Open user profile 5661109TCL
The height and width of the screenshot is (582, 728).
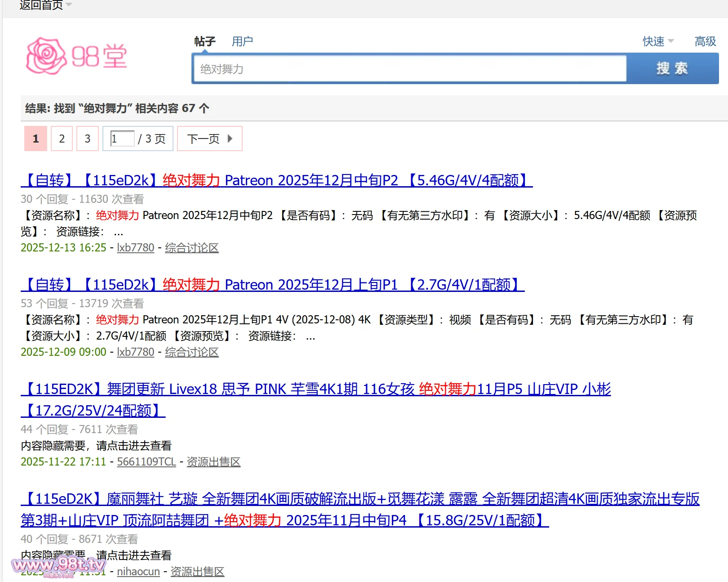pyautogui.click(x=146, y=462)
